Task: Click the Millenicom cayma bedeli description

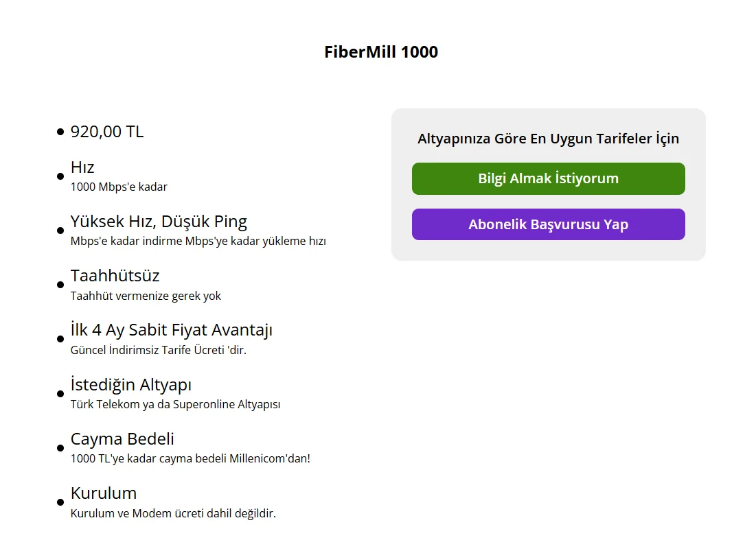Action: [x=190, y=458]
